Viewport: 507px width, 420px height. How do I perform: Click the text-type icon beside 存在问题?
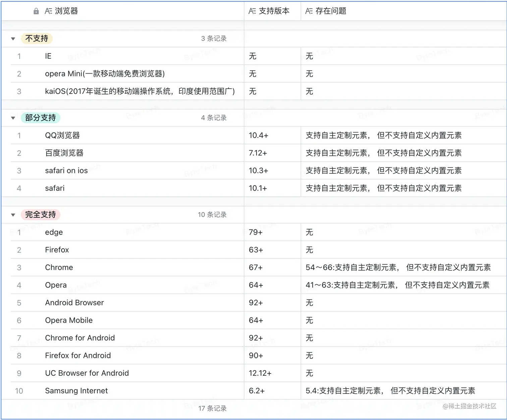[x=309, y=11]
